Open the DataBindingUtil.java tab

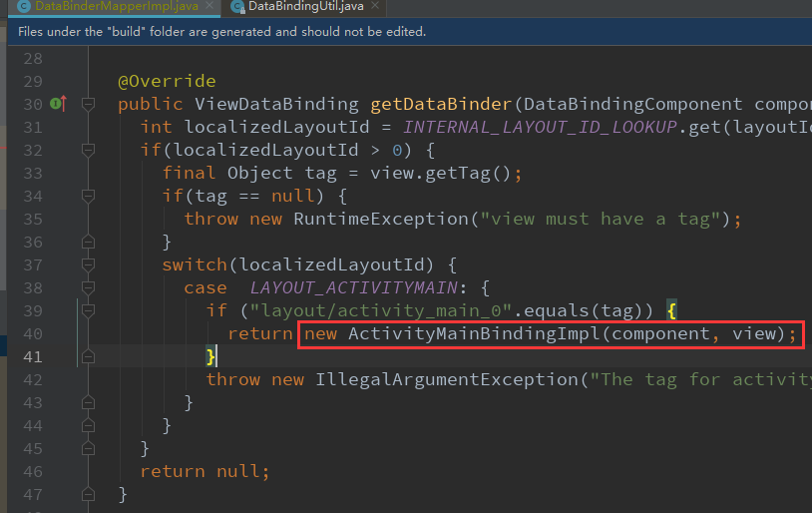tap(305, 6)
